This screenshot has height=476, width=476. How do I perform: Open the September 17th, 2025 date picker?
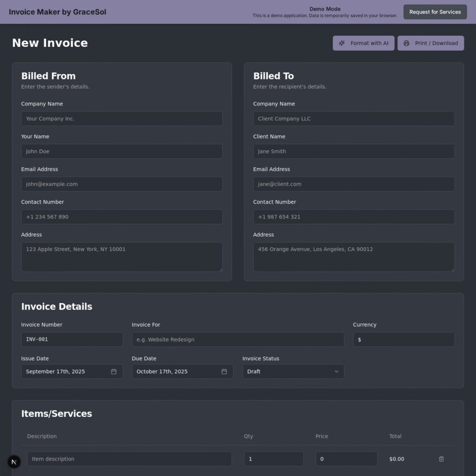(72, 371)
